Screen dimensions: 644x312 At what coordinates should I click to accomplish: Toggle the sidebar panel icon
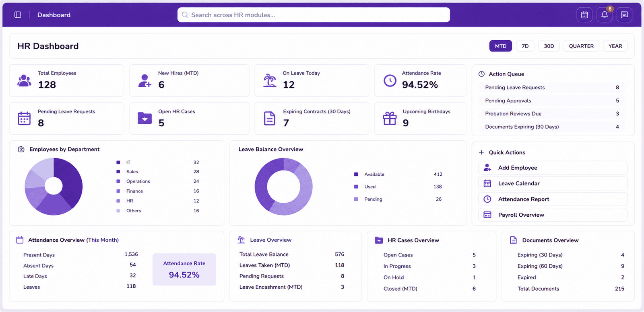tap(18, 15)
